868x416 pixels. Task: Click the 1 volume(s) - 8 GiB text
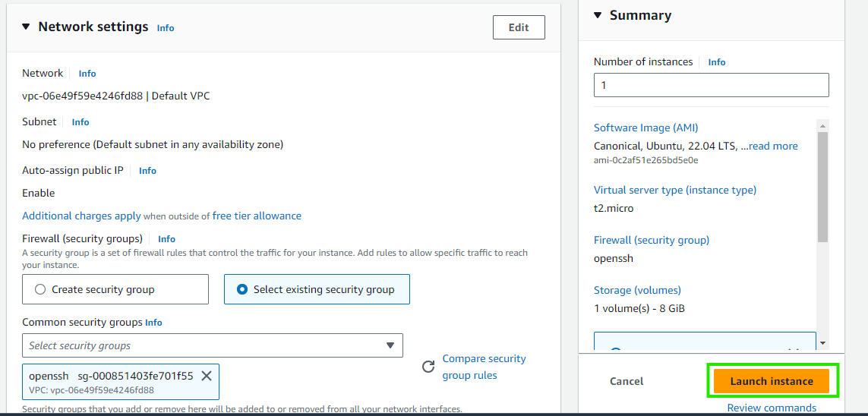point(639,309)
